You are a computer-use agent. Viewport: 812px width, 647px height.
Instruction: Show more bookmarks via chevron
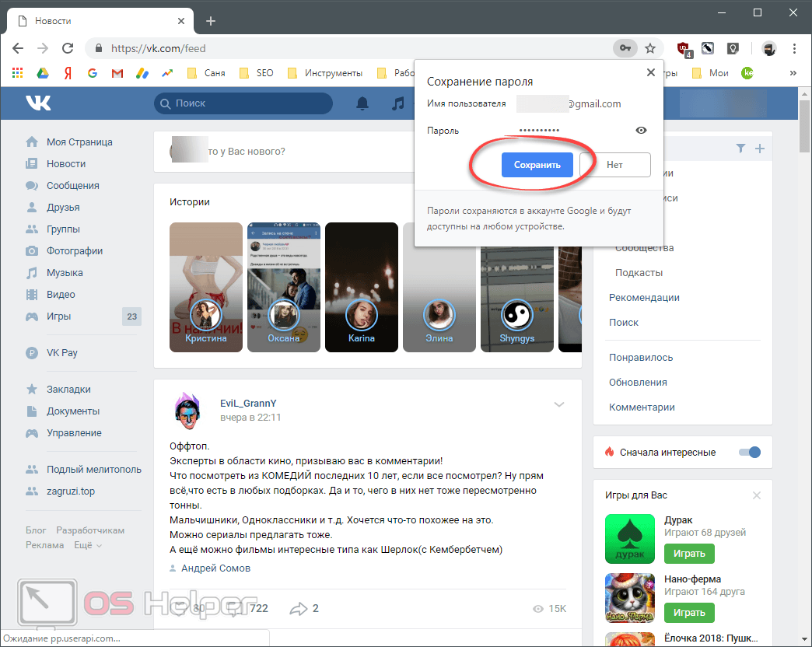coord(793,73)
